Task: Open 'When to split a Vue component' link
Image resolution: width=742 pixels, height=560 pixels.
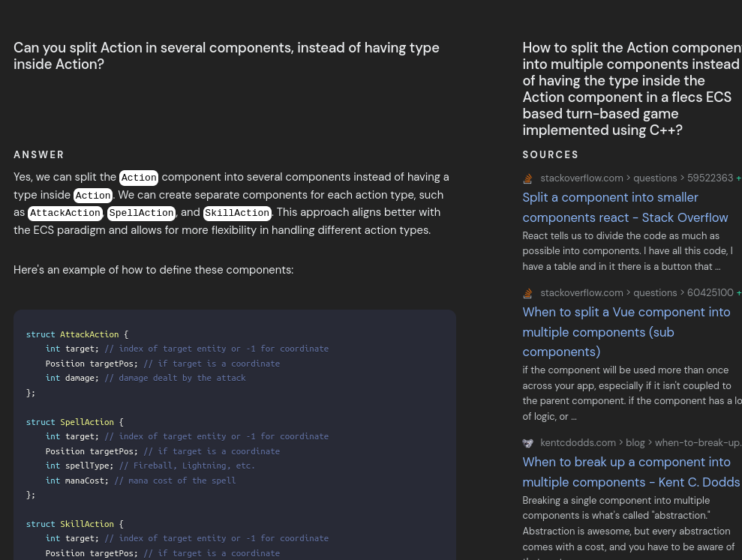Action: (x=626, y=331)
